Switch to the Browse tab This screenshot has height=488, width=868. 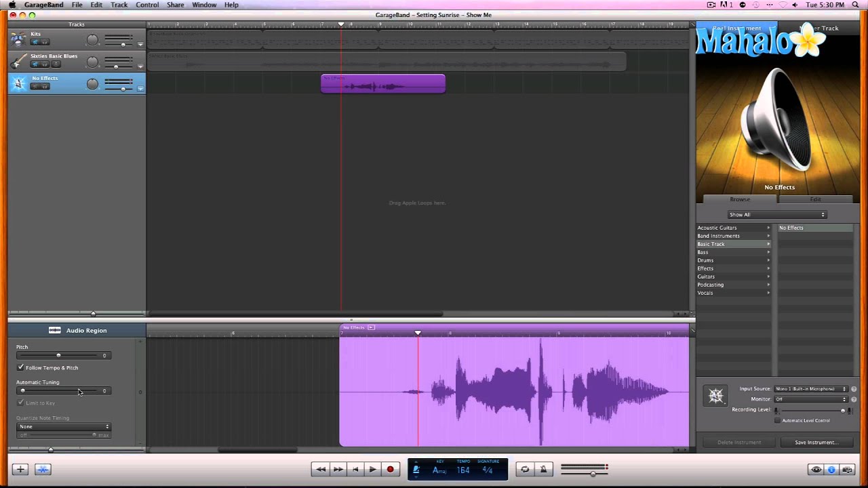(740, 199)
